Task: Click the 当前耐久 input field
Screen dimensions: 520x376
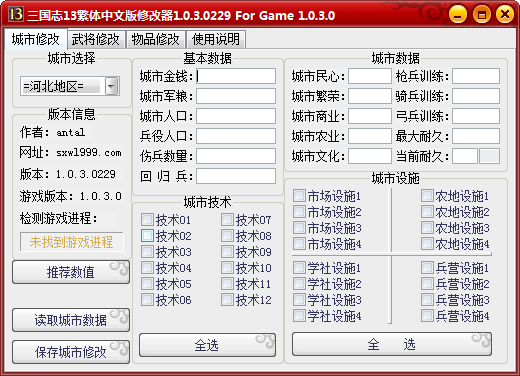Action: (465, 156)
